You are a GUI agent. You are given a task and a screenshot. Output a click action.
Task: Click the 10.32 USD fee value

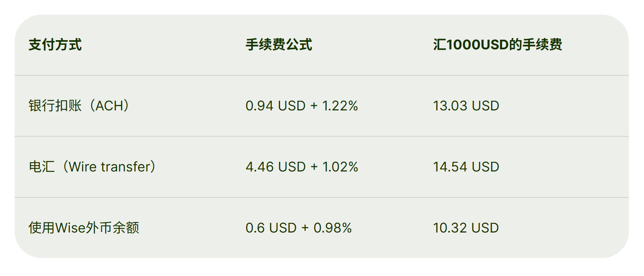466,228
